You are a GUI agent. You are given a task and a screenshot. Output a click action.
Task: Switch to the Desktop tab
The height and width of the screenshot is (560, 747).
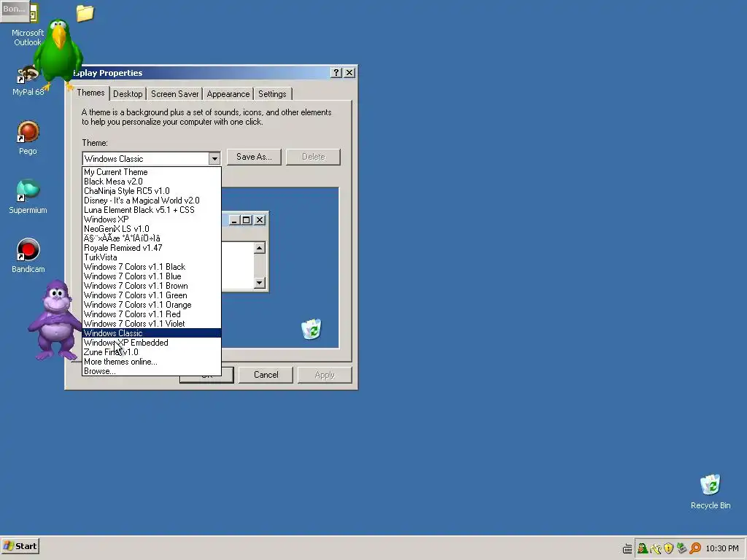coord(128,94)
